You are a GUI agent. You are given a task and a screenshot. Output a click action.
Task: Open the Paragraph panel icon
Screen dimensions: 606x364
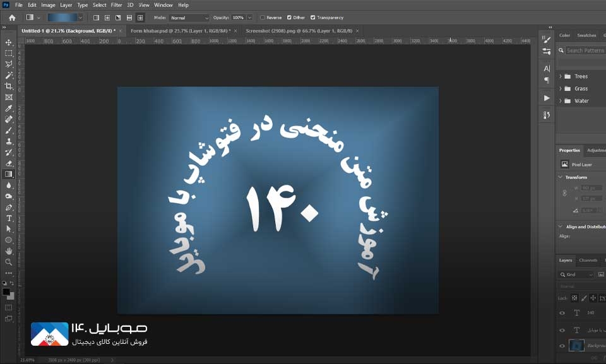(547, 80)
